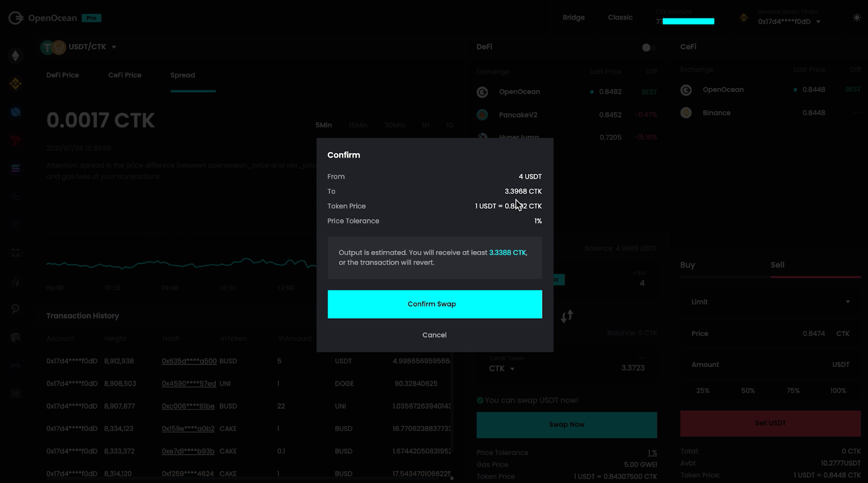Select the Avalanche AVAX sidebar icon
Screen dimensions: 868x483
point(15,366)
